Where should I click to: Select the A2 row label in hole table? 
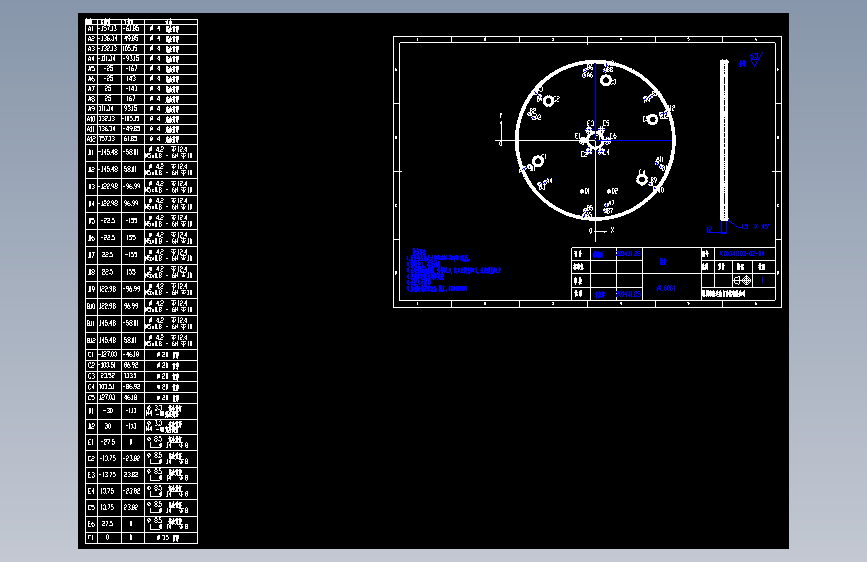[x=91, y=39]
